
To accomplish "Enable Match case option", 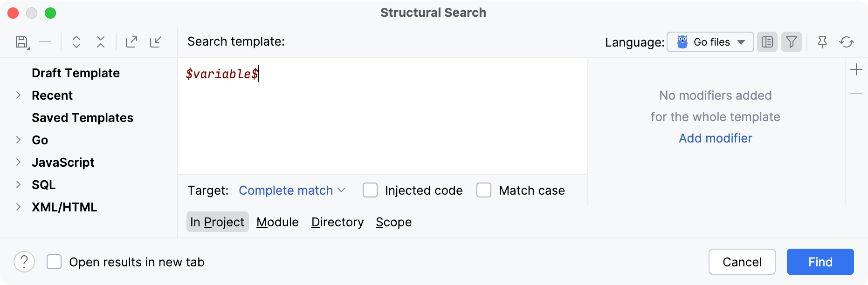I will pyautogui.click(x=484, y=190).
